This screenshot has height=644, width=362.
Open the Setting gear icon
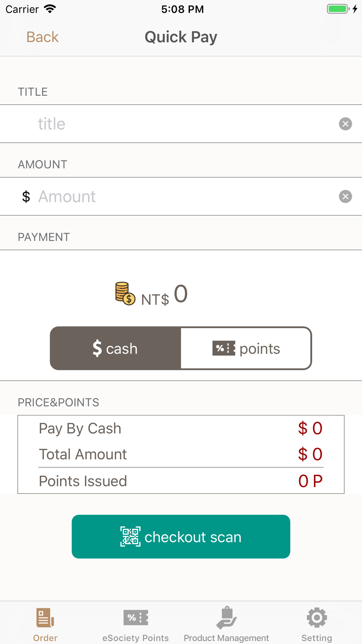pyautogui.click(x=317, y=618)
